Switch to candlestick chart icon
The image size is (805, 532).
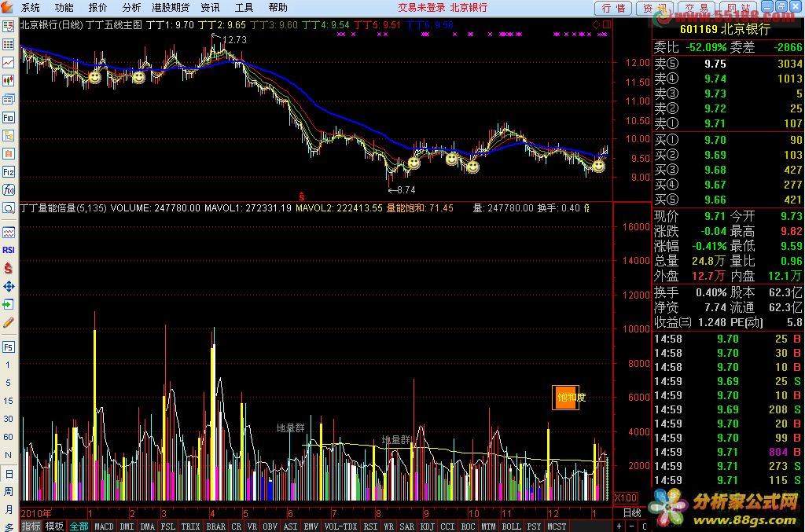point(8,80)
